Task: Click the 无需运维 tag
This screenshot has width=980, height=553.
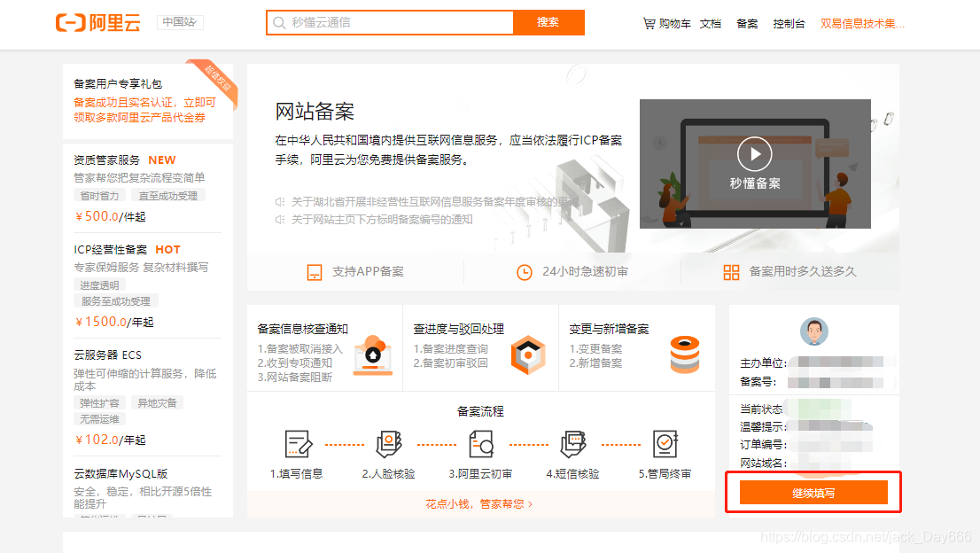Action: click(x=99, y=419)
